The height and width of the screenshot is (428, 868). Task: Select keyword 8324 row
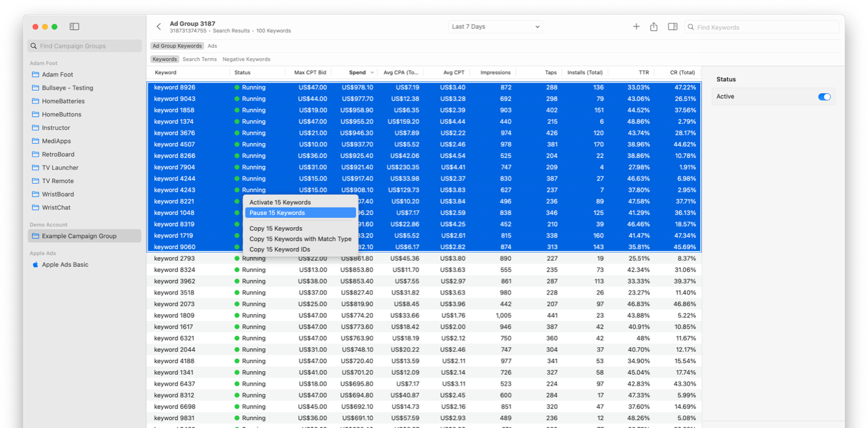click(424, 270)
